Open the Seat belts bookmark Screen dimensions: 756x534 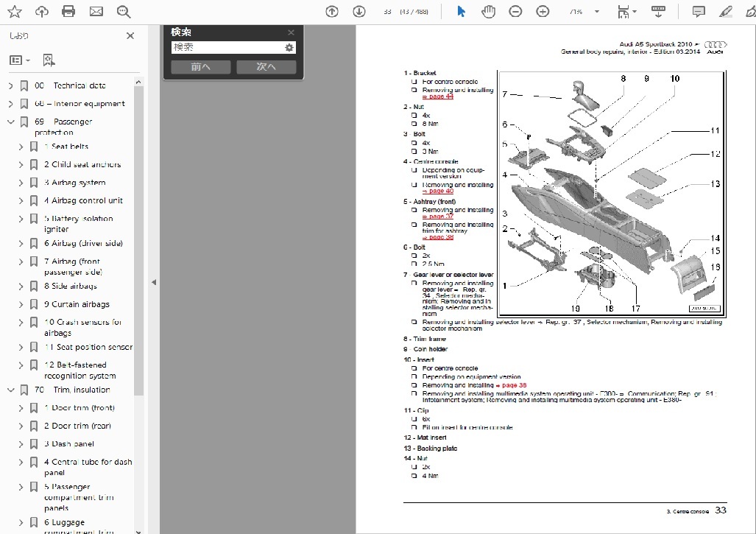point(66,147)
